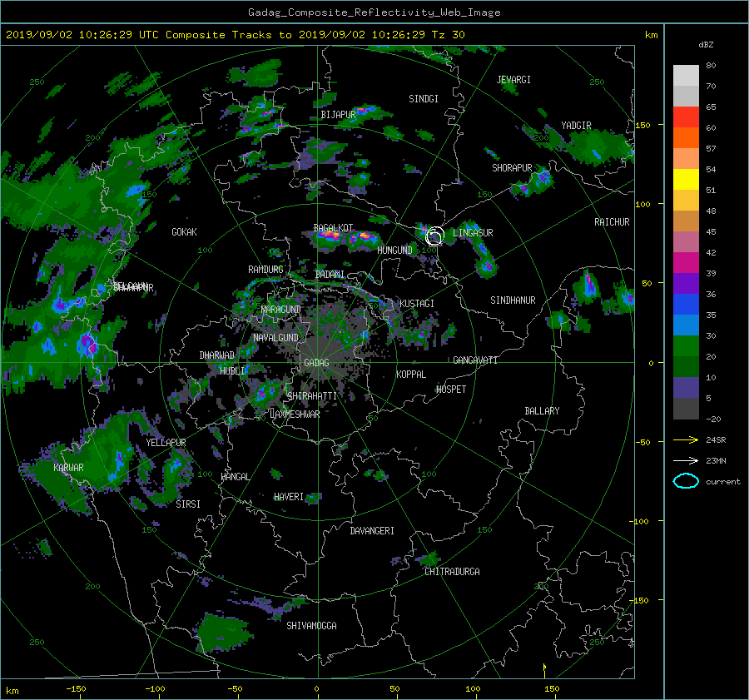Click the 'JEVARGI' city label

click(x=513, y=80)
